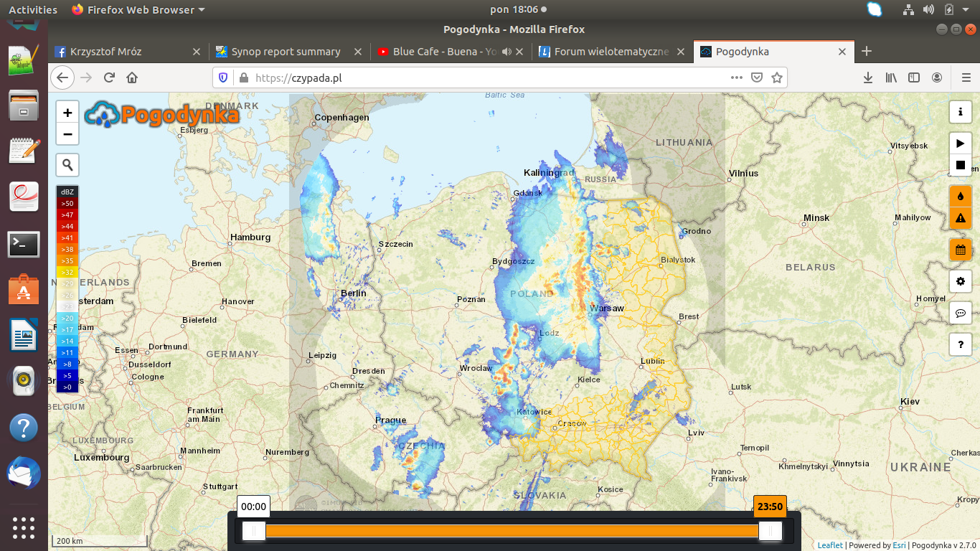Start radar animation with play button
The width and height of the screenshot is (980, 551).
960,143
